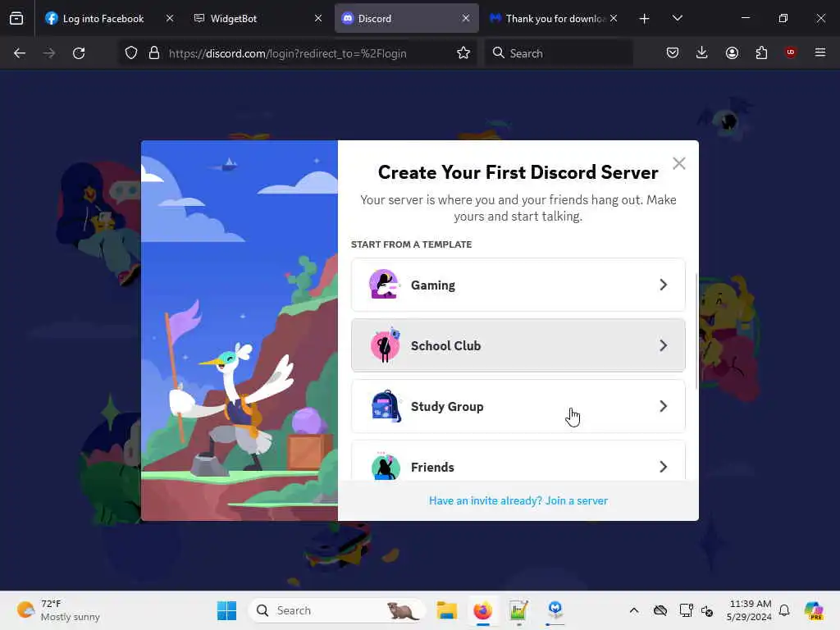This screenshot has width=840, height=630.
Task: Click the School Club avatar icon
Action: click(x=386, y=345)
